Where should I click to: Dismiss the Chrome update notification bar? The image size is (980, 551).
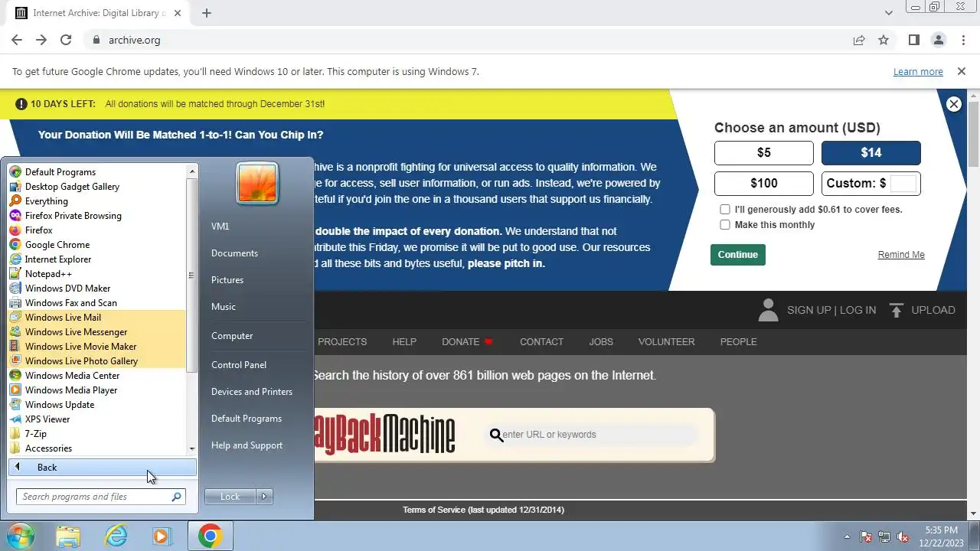point(962,72)
